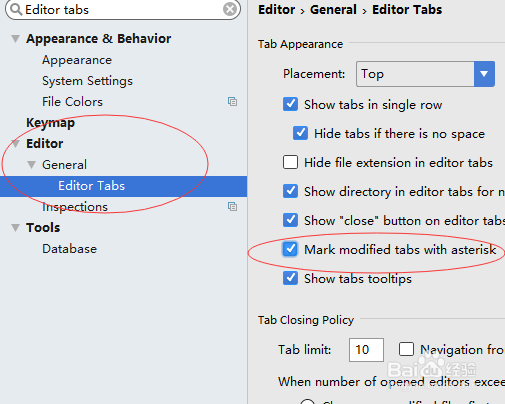Click into the Tab limit field
The image size is (505, 404).
tap(366, 350)
